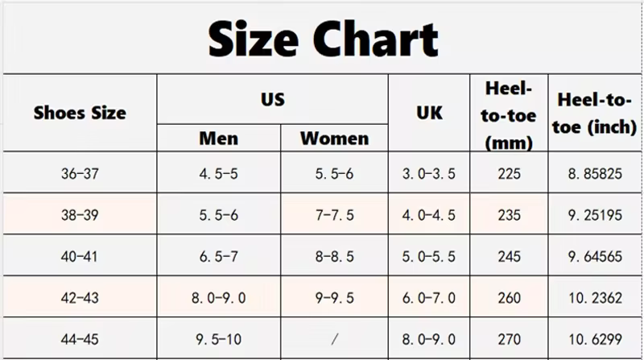644x360 pixels.
Task: Click the UK 5.0-5.5 cell
Action: pos(429,256)
